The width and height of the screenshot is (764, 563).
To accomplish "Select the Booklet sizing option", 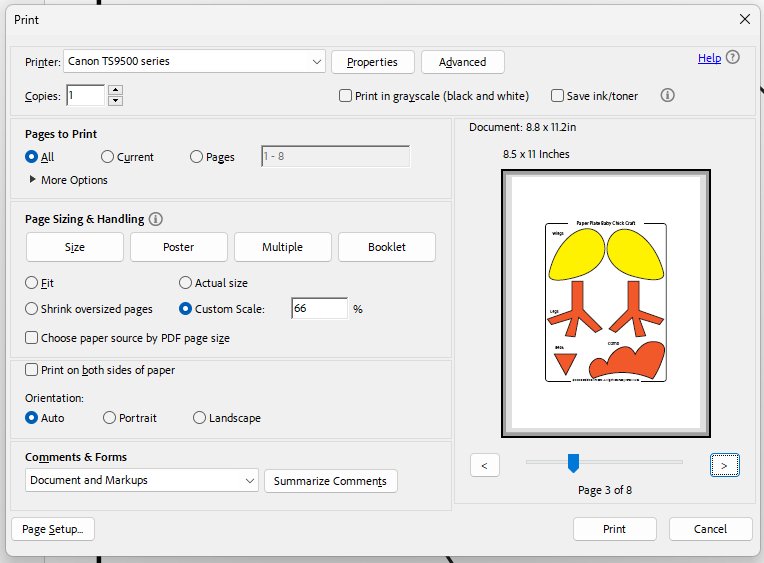I will point(386,247).
